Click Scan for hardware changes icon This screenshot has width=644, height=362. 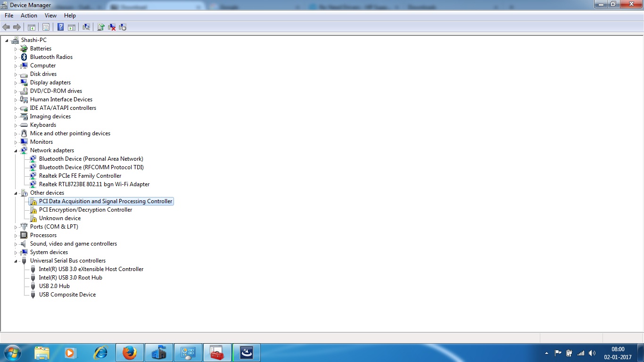[86, 27]
